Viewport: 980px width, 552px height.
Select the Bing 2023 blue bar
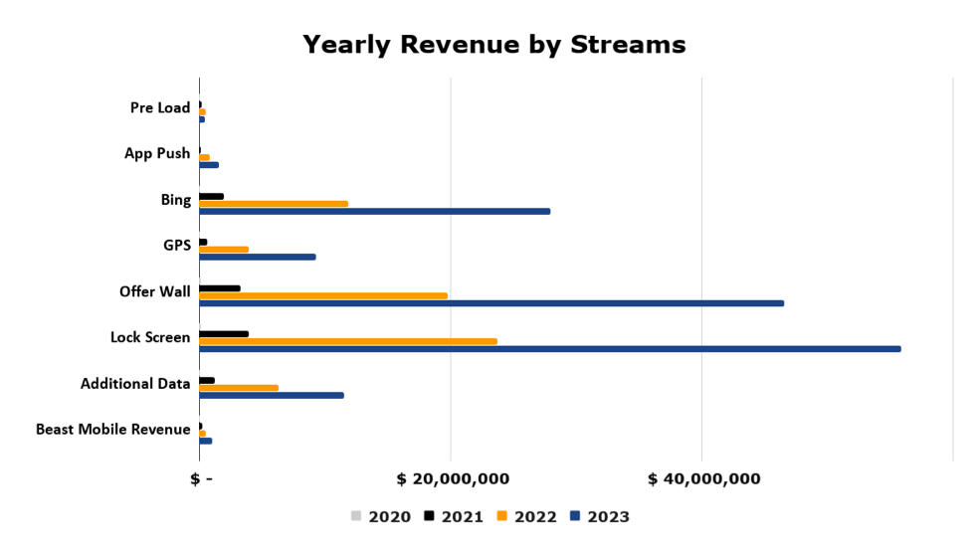[x=374, y=211]
